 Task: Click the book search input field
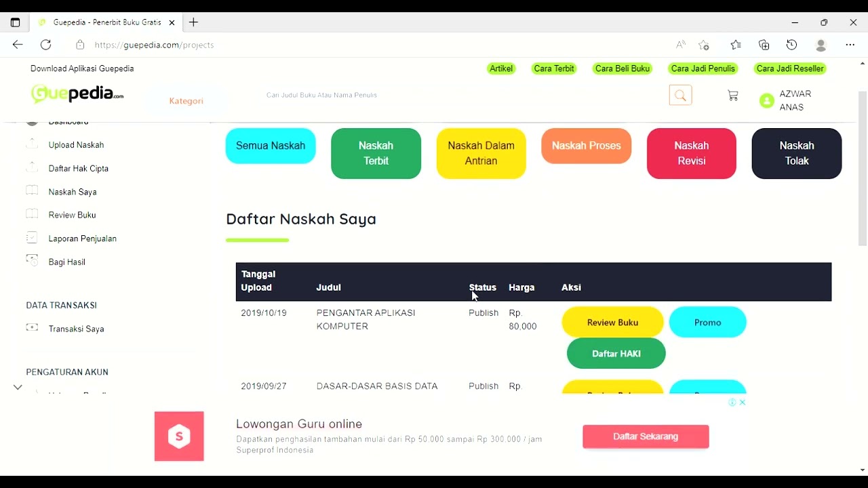461,95
